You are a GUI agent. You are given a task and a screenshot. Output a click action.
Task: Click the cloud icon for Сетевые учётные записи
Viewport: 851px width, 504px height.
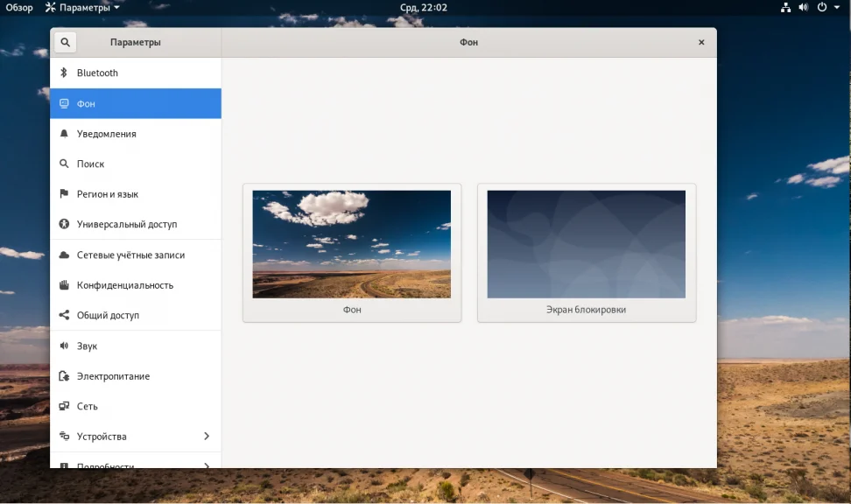pyautogui.click(x=64, y=255)
